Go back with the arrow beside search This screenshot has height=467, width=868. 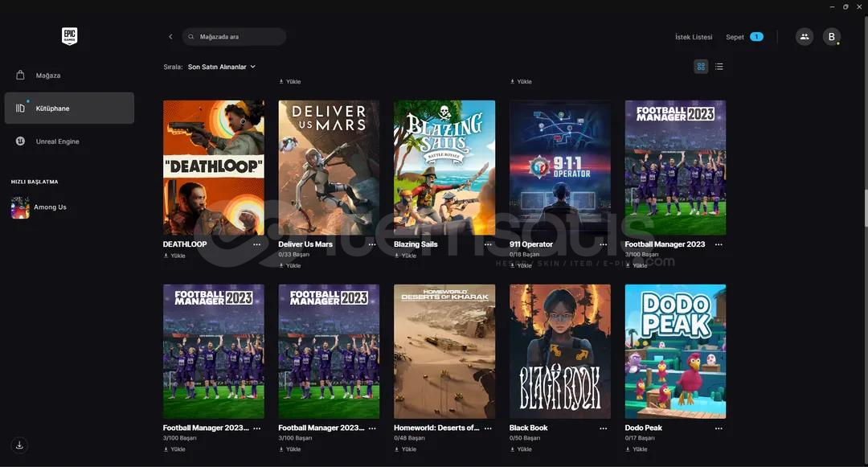pyautogui.click(x=170, y=37)
